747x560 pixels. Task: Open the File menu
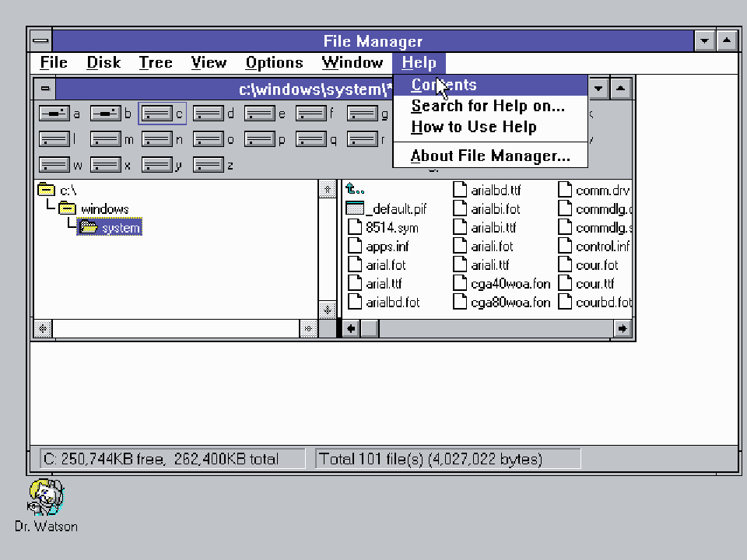tap(54, 62)
